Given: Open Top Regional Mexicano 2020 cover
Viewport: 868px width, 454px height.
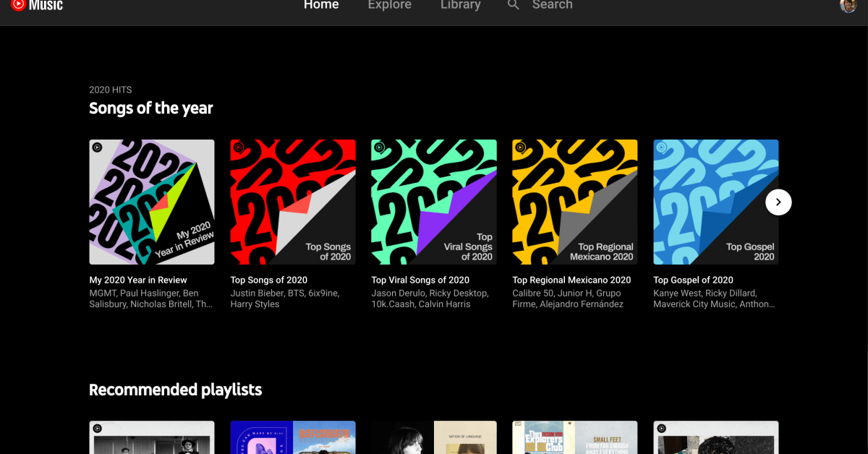Looking at the screenshot, I should click(x=575, y=202).
